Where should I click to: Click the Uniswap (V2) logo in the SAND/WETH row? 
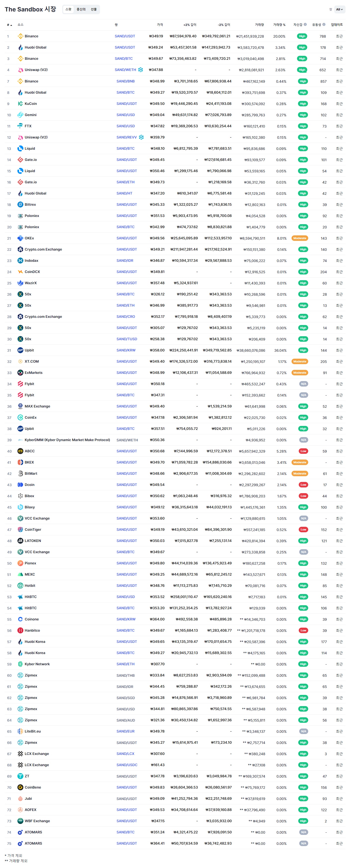point(20,70)
